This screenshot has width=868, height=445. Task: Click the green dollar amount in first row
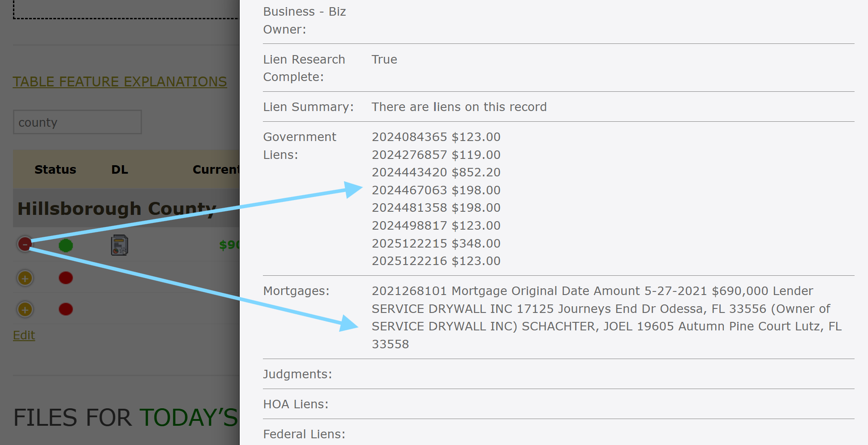[x=229, y=245]
